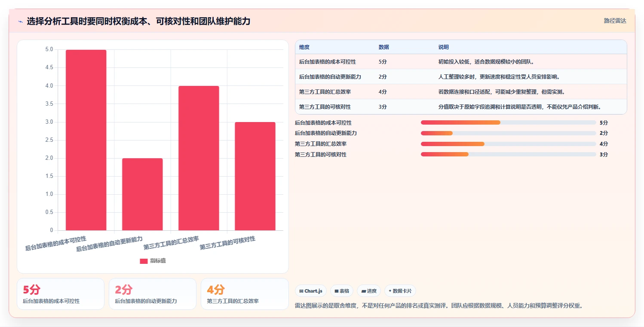Click the x-axis label 第三方工具的可核对性
644x327 pixels.
point(228,243)
